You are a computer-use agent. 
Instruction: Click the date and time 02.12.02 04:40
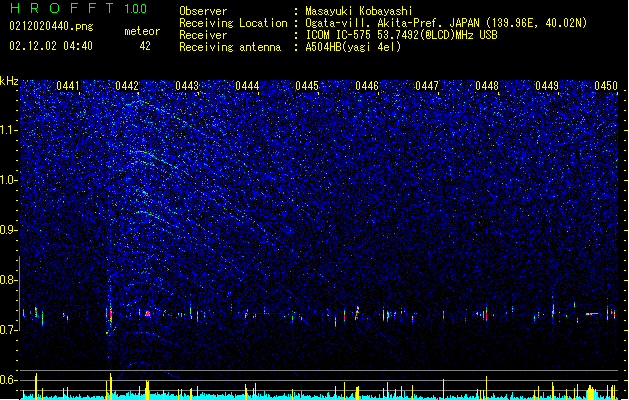pos(51,46)
